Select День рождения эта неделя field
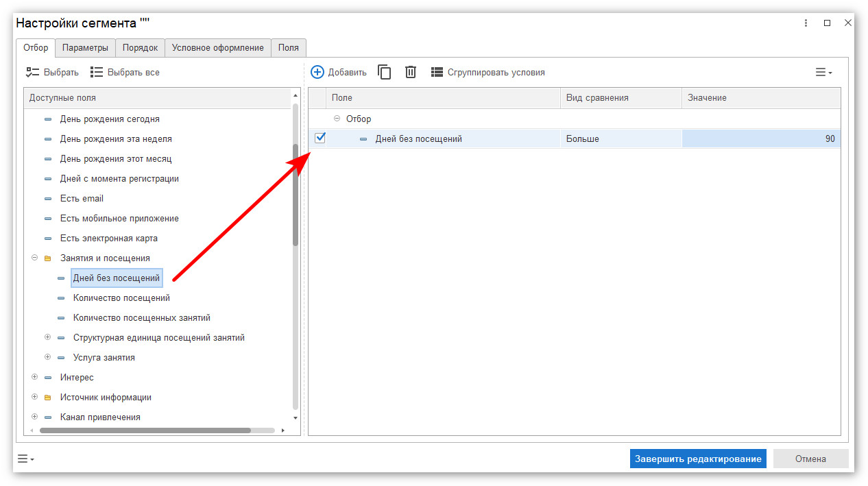Viewport: 868px width, 486px height. tap(116, 138)
